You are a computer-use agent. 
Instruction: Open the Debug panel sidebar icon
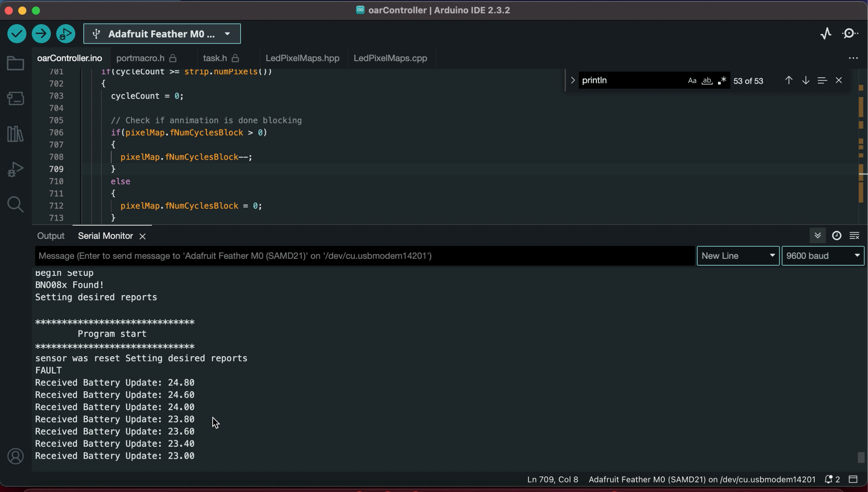pyautogui.click(x=15, y=169)
